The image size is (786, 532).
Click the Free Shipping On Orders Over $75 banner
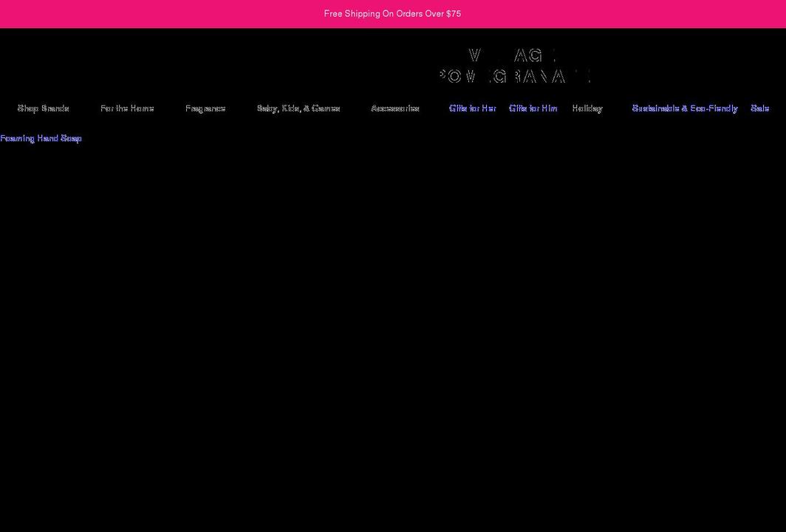click(x=392, y=14)
